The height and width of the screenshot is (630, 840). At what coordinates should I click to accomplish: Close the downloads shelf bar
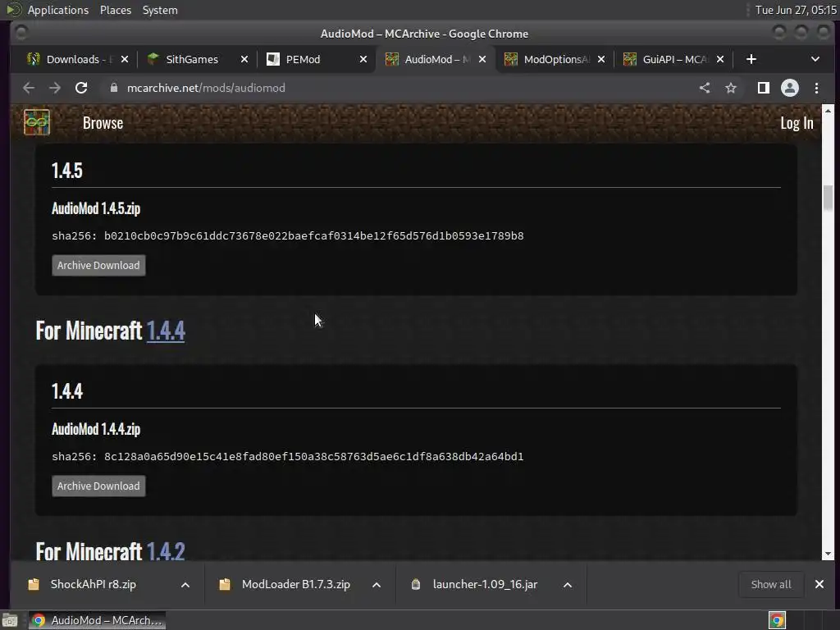coord(819,584)
